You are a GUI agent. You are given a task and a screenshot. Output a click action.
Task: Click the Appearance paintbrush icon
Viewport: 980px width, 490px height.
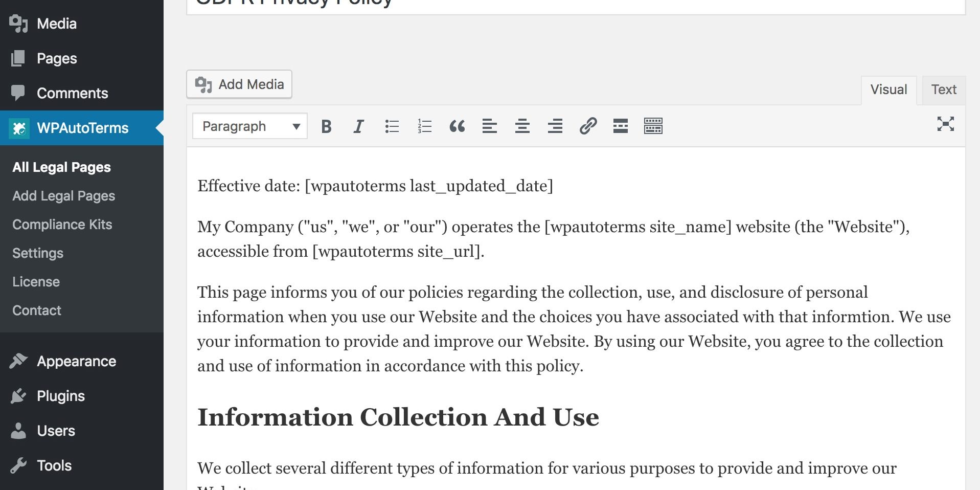[18, 361]
